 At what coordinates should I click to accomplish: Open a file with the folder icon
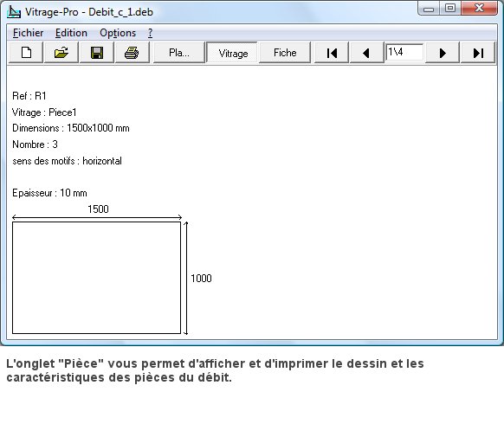[x=61, y=53]
